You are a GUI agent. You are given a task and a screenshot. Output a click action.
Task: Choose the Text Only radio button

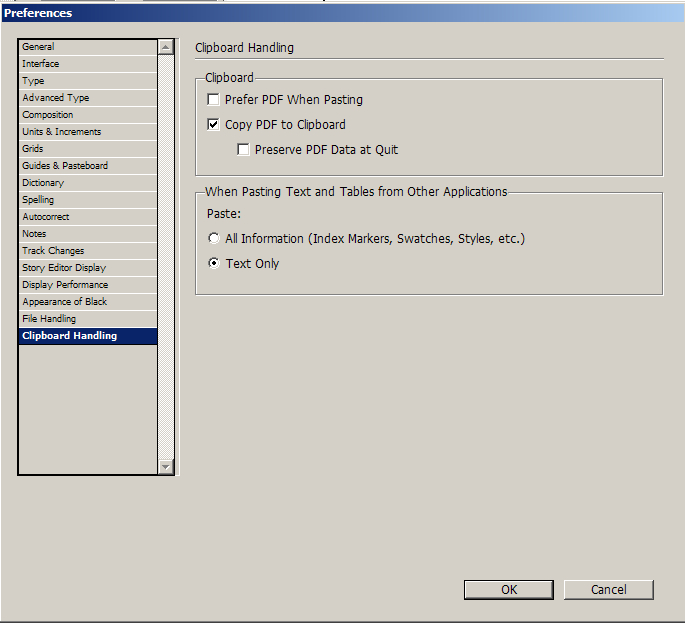click(214, 263)
